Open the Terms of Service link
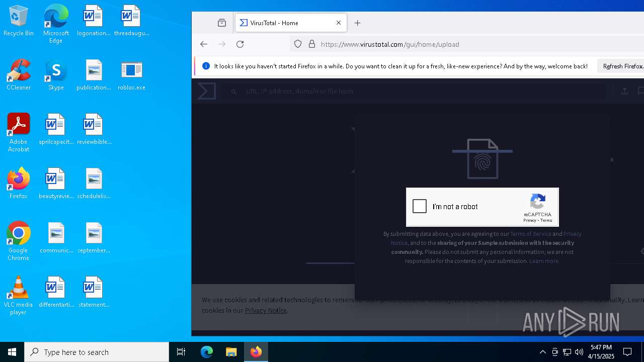The width and height of the screenshot is (644, 362). click(x=531, y=234)
